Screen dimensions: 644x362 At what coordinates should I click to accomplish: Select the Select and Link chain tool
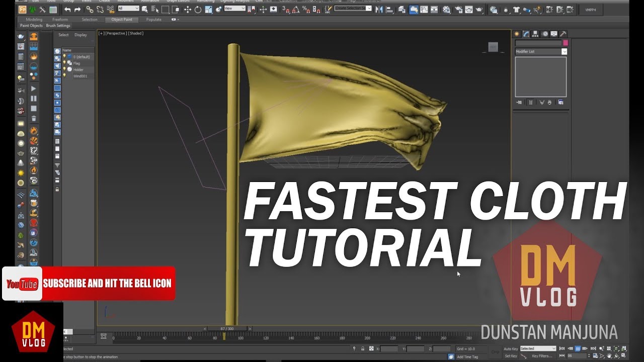click(90, 10)
